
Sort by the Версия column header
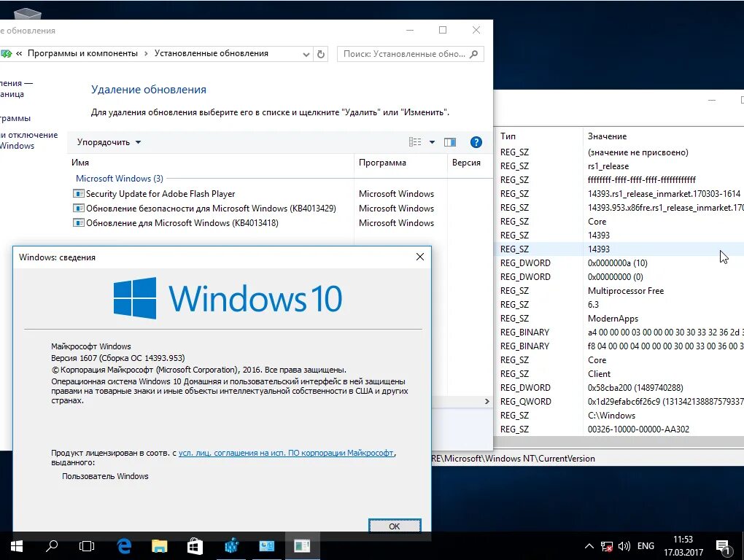466,163
